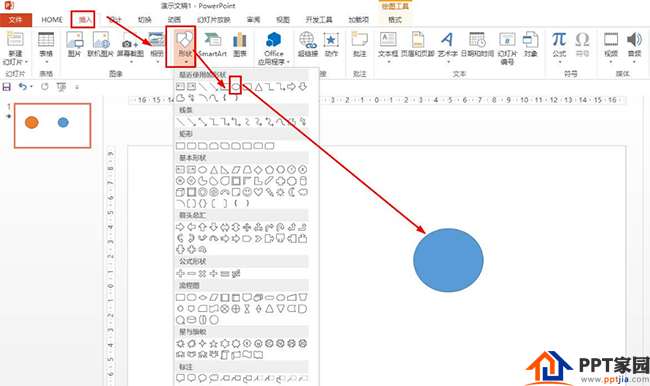The height and width of the screenshot is (386, 650).
Task: Open the View (视图) tab
Action: tap(283, 19)
